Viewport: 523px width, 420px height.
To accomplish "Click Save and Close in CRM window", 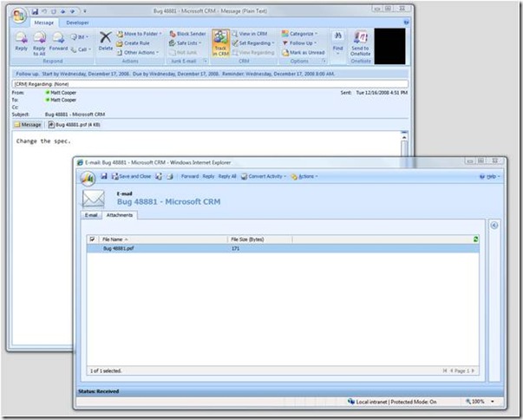I will pyautogui.click(x=130, y=176).
